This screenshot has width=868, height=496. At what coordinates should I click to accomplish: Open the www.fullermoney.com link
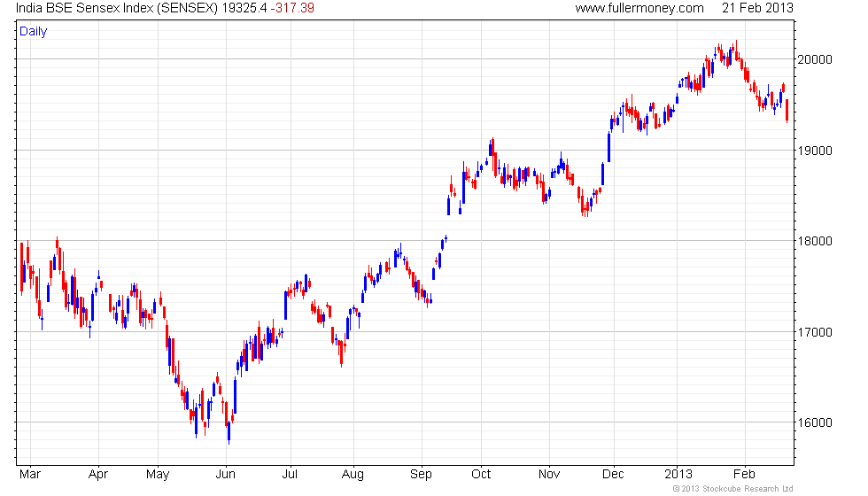pyautogui.click(x=639, y=8)
